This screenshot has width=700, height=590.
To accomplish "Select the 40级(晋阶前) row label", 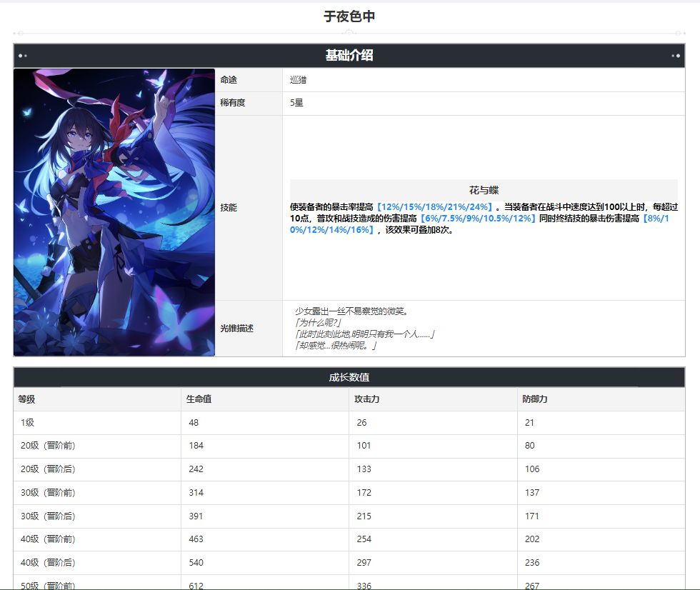I will 48,539.
